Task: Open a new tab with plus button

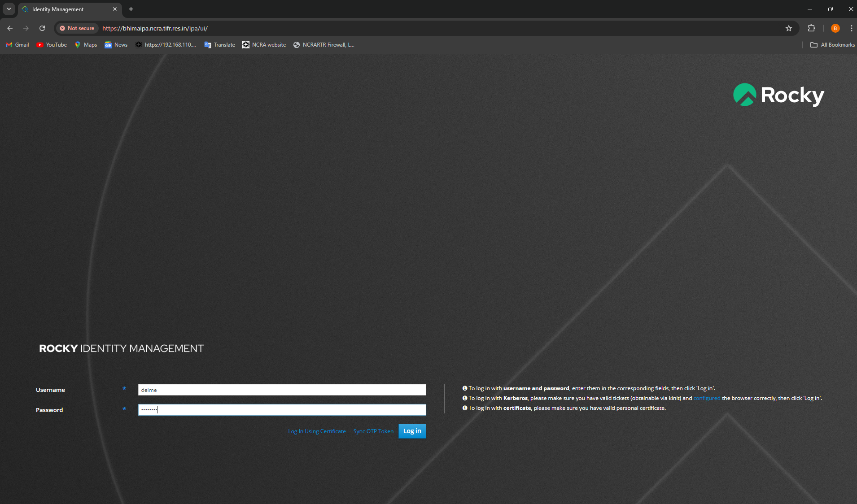Action: click(x=131, y=9)
